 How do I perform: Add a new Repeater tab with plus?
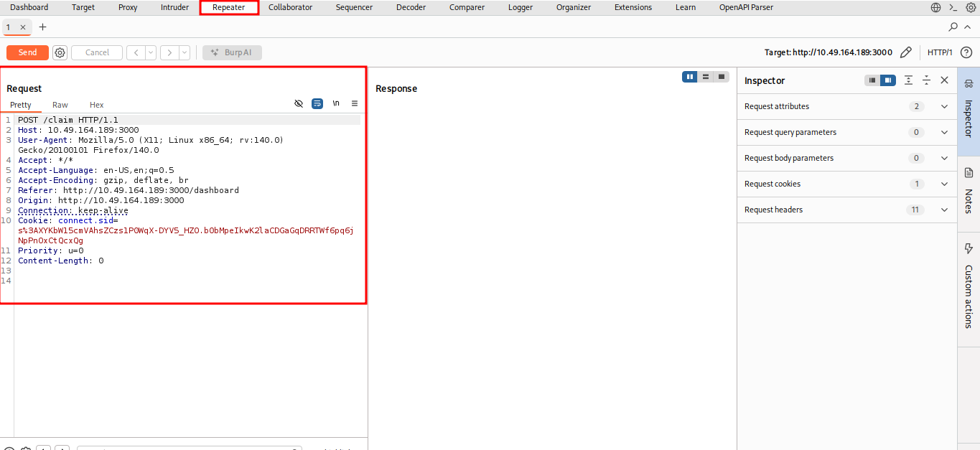(x=42, y=27)
